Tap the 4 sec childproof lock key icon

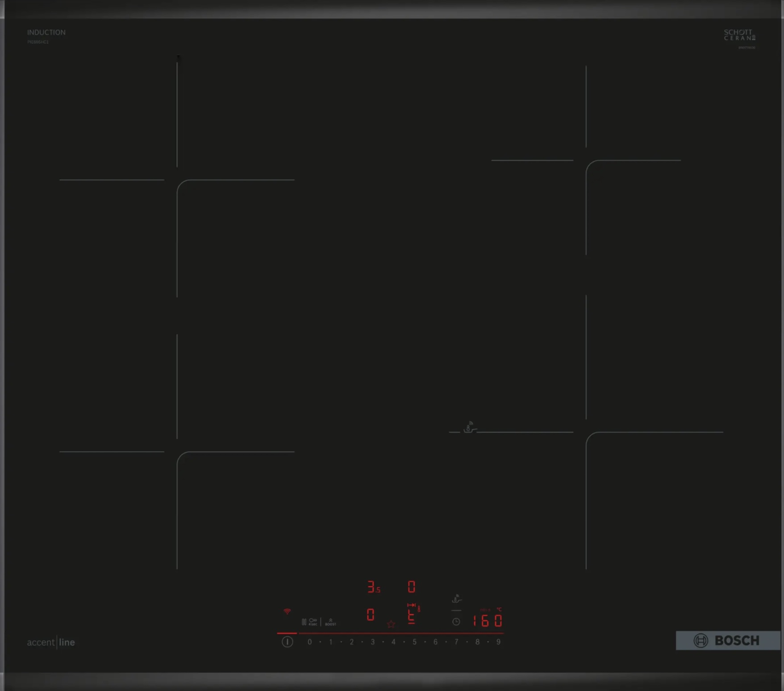tap(313, 622)
